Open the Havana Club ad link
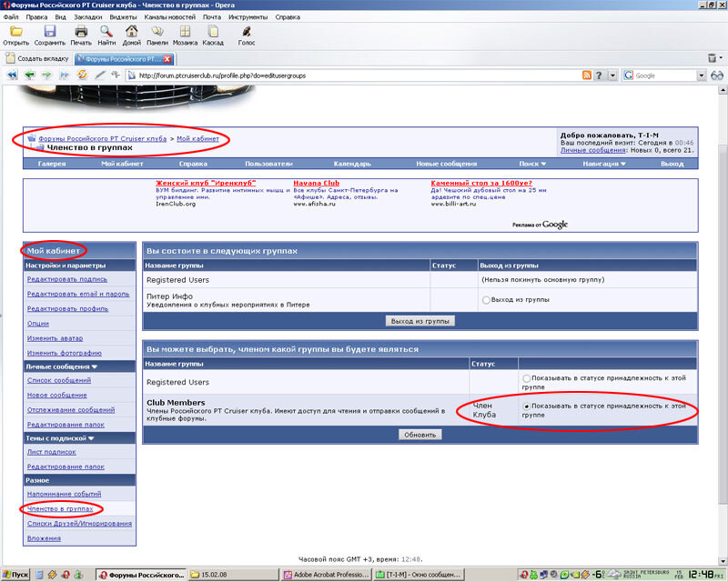The height and width of the screenshot is (582, 728). [316, 184]
